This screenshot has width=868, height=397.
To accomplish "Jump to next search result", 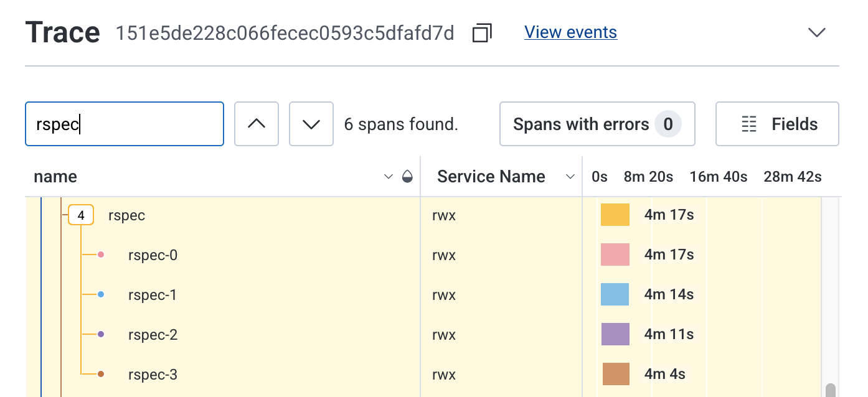I will (x=311, y=124).
